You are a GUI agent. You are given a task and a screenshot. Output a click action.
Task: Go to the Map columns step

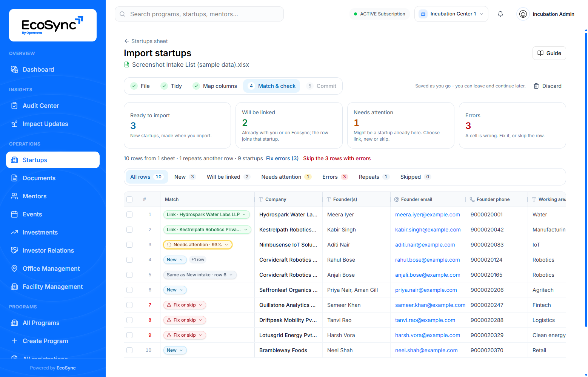[x=215, y=86]
